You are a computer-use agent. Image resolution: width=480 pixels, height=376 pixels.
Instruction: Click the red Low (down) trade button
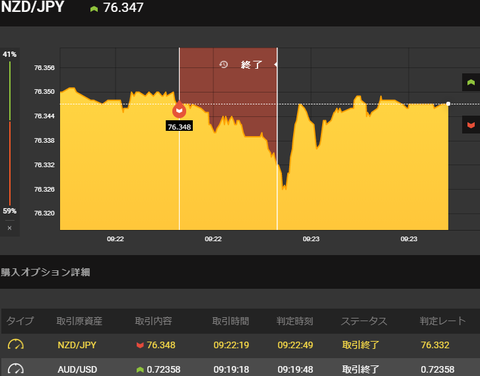[471, 125]
